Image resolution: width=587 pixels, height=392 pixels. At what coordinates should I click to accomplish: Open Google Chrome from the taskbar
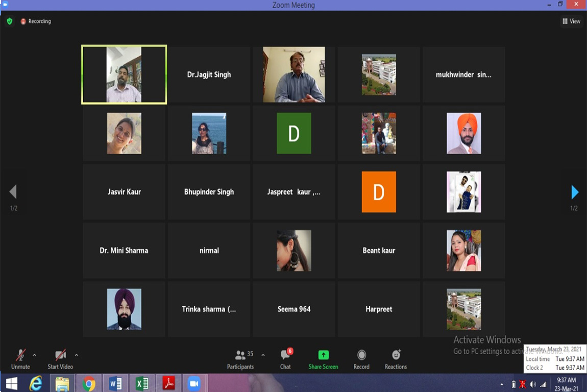click(89, 383)
